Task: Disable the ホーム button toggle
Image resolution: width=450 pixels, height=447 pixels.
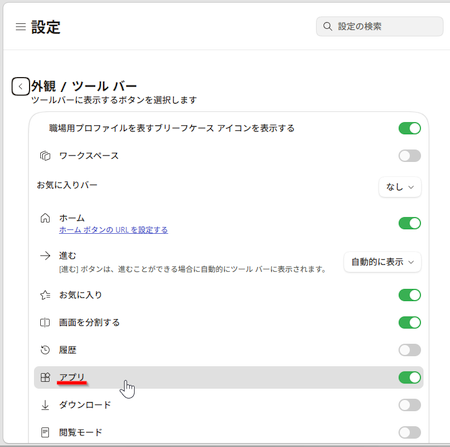Action: point(410,223)
